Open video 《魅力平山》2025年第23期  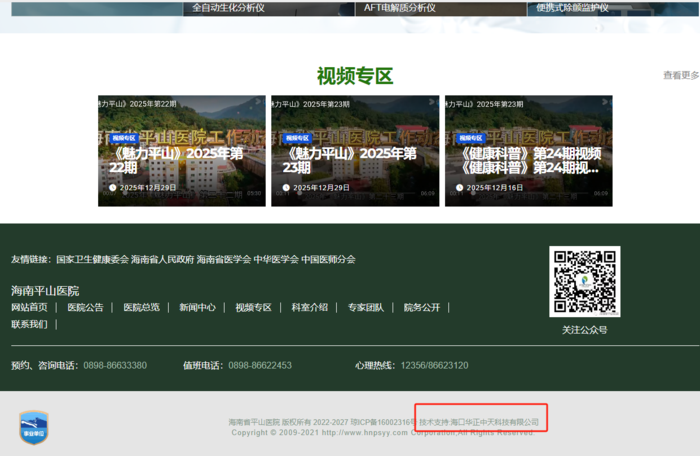[x=355, y=151]
